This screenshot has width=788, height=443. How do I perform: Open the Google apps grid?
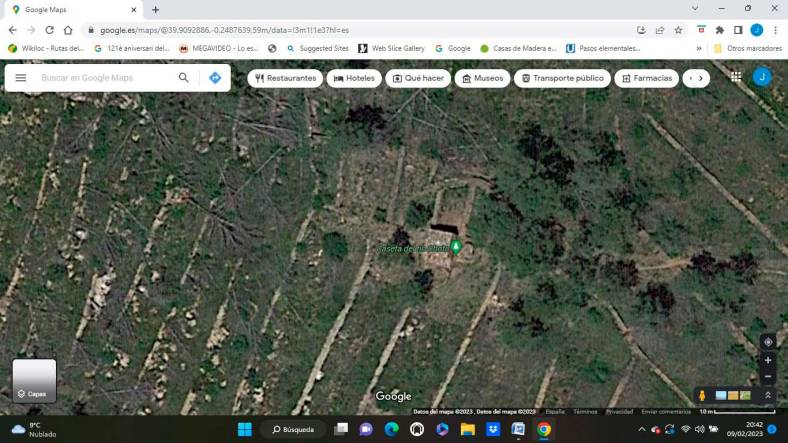click(x=736, y=77)
